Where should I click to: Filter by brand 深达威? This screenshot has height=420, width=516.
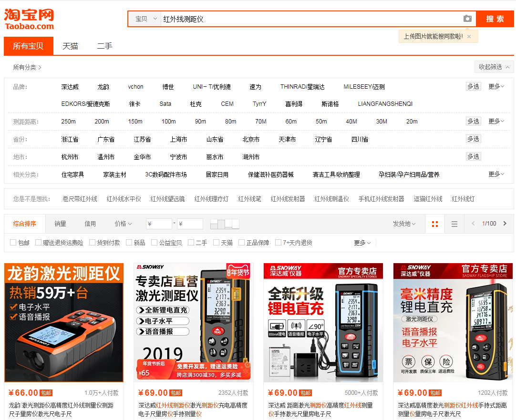click(70, 87)
